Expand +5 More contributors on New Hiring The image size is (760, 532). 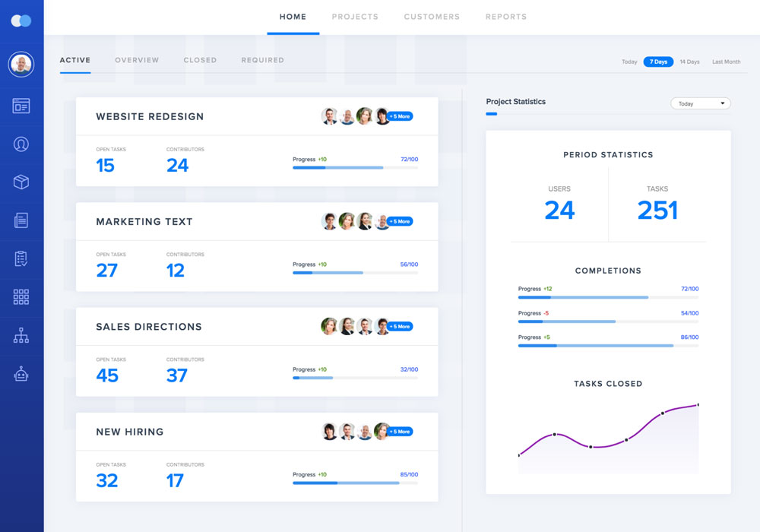tap(400, 432)
